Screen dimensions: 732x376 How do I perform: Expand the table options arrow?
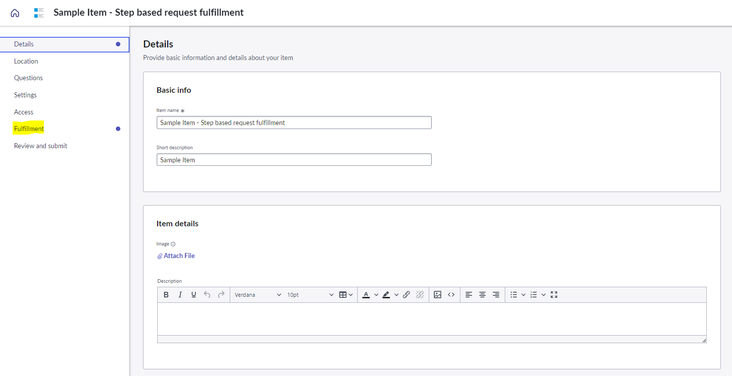[x=351, y=295]
